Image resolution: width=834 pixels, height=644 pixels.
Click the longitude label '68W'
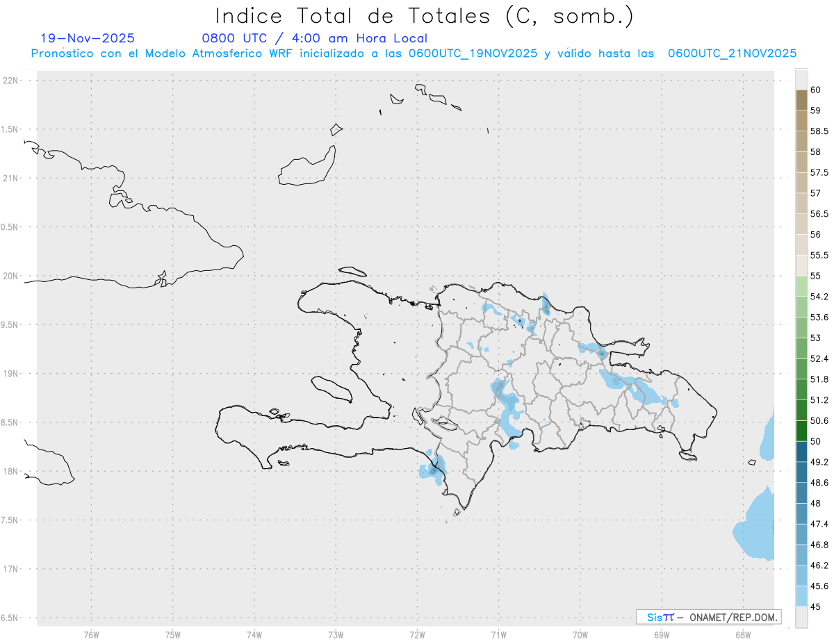(742, 634)
